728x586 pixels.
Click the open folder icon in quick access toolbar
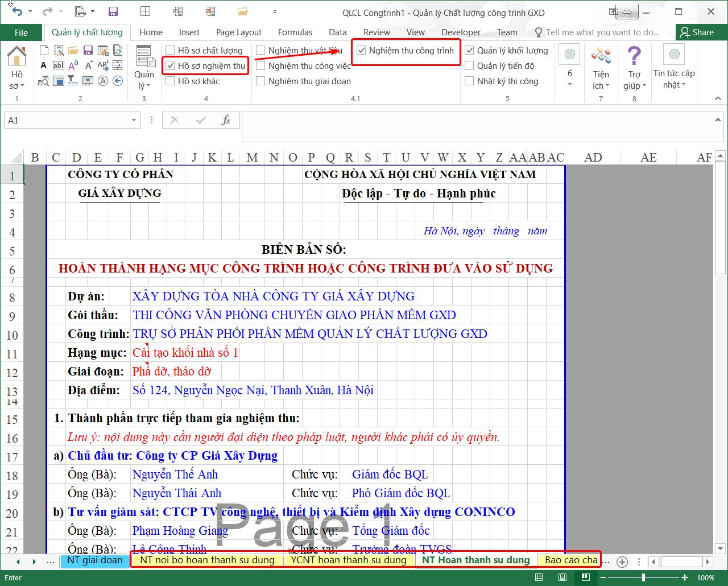click(243, 12)
